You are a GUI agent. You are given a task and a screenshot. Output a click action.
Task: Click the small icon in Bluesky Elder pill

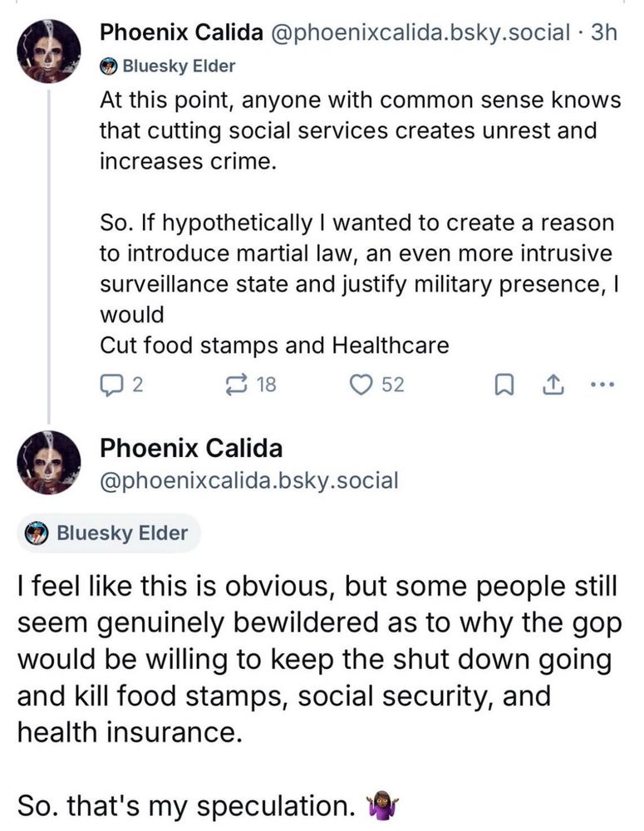point(37,533)
